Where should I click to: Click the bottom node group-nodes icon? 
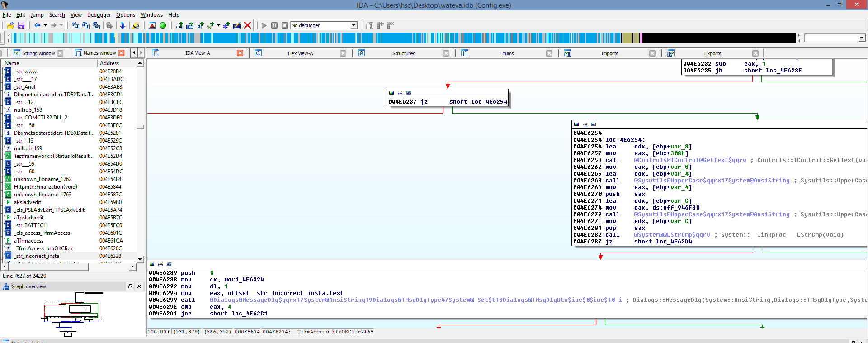(x=169, y=264)
